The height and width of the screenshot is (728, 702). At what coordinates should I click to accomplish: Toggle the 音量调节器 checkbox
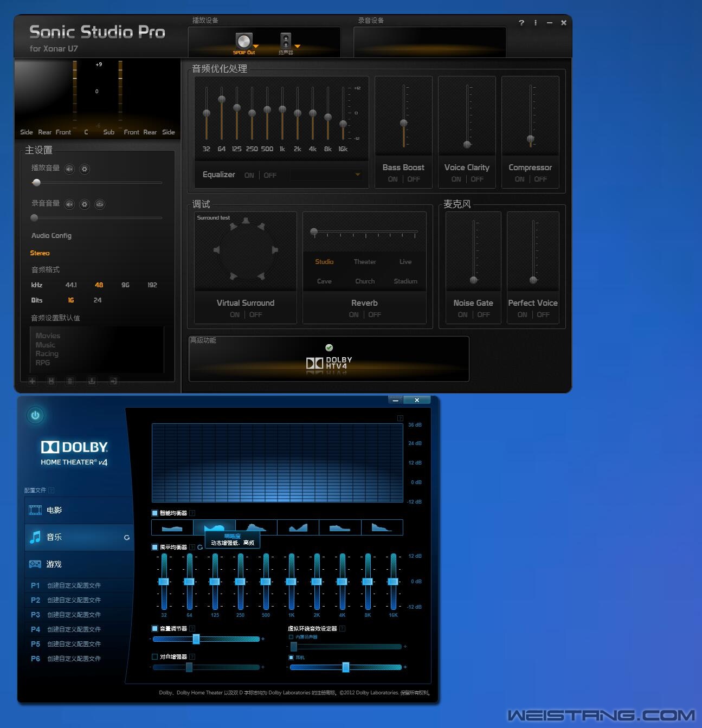coord(154,628)
